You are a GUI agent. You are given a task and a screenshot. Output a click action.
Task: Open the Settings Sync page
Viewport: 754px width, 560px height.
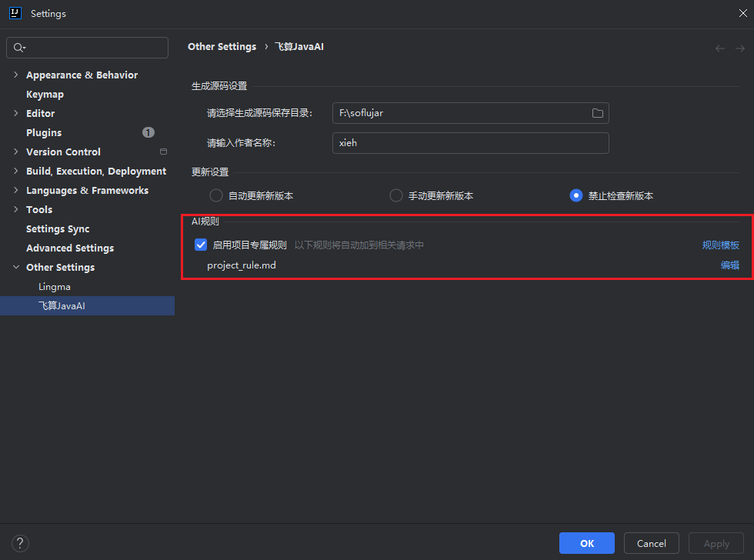[58, 228]
